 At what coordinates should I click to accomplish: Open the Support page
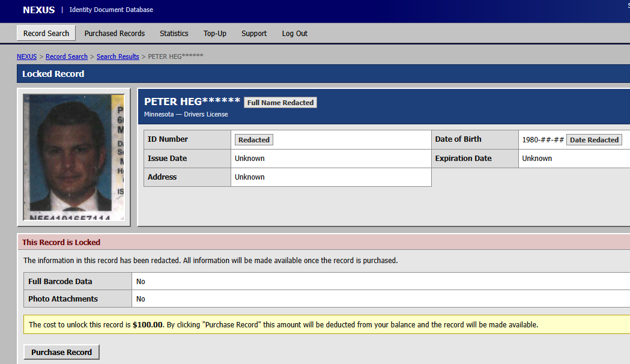pyautogui.click(x=254, y=34)
